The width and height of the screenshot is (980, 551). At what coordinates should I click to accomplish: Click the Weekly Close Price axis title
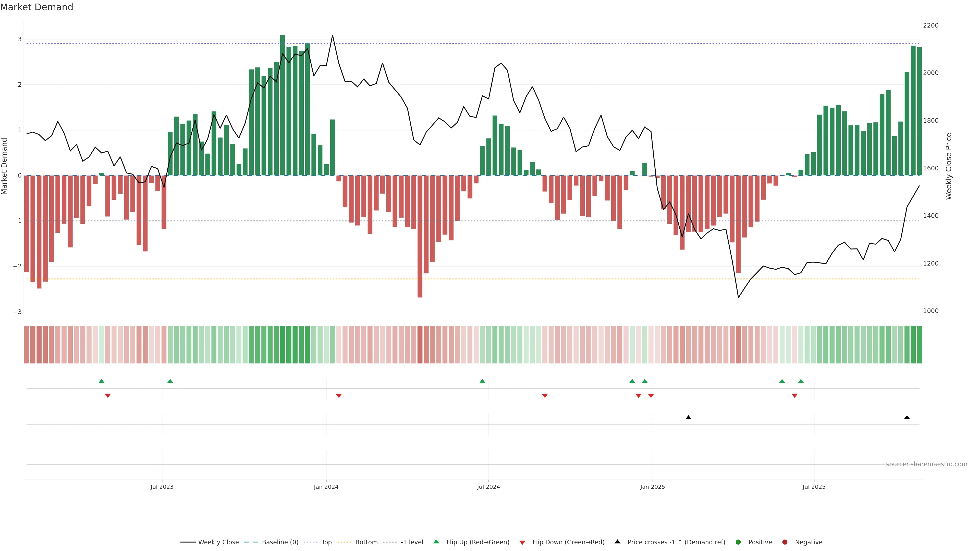pyautogui.click(x=949, y=166)
